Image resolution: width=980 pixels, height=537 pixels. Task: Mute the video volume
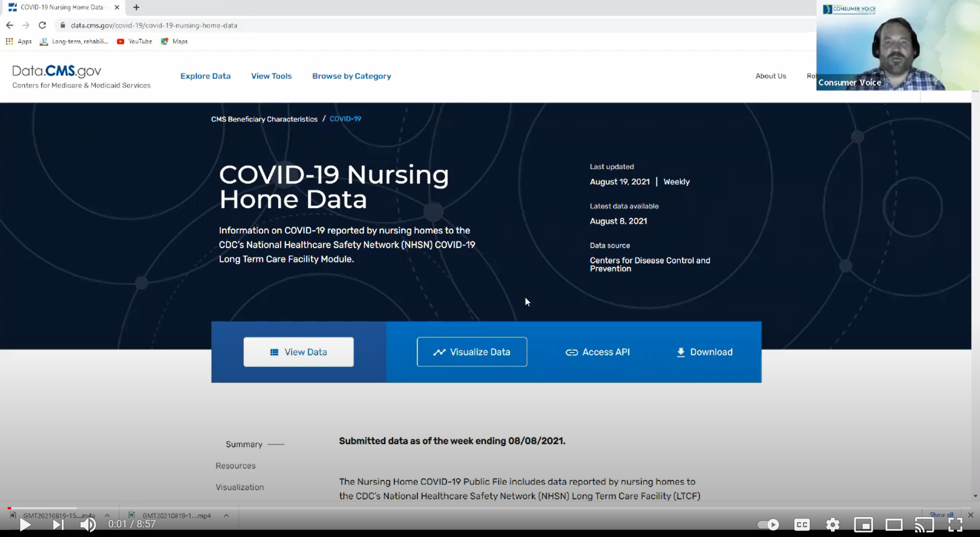pyautogui.click(x=88, y=524)
